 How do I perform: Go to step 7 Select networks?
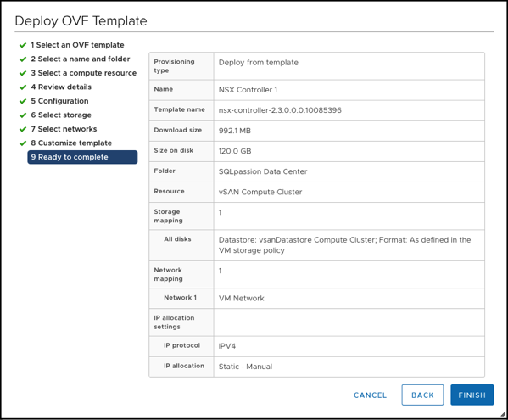pos(64,129)
